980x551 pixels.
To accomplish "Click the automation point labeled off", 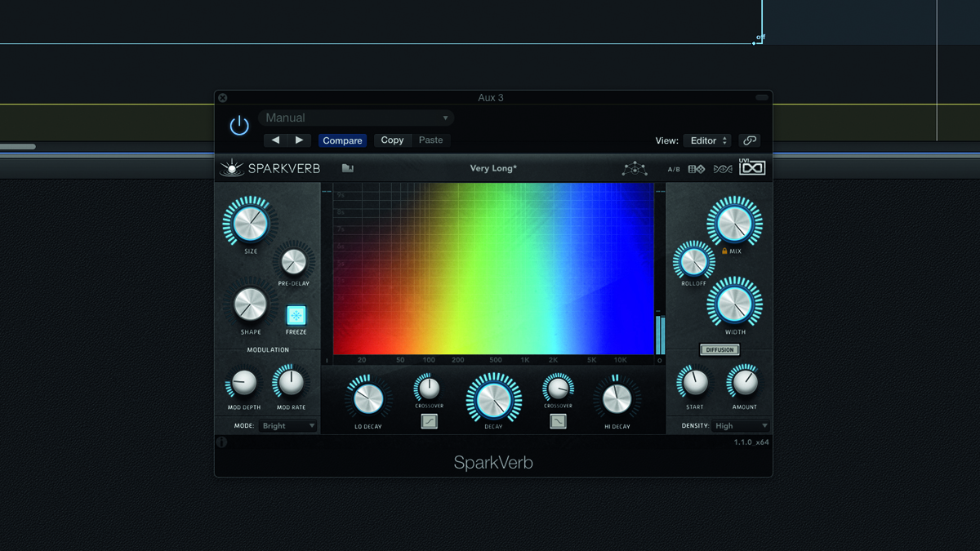I will pos(755,42).
